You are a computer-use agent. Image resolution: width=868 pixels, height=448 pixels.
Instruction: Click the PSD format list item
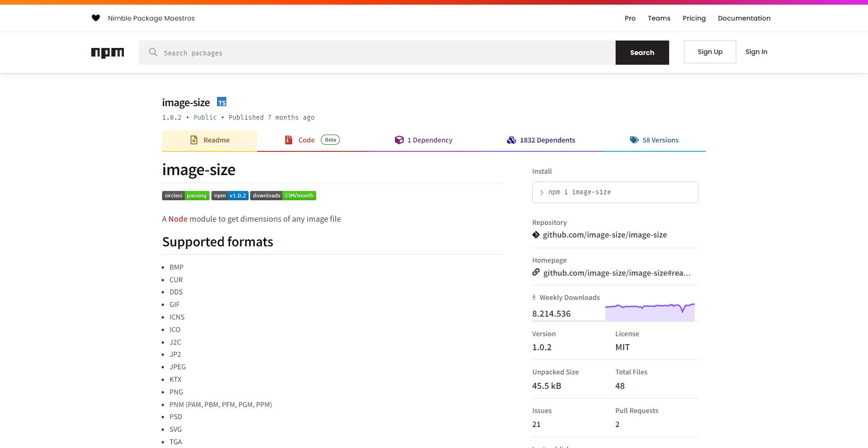176,417
